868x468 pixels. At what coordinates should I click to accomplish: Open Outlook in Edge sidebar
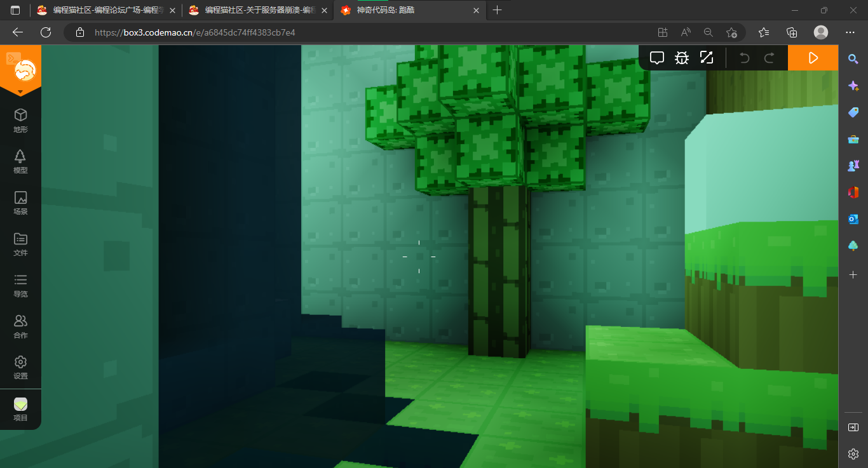853,219
